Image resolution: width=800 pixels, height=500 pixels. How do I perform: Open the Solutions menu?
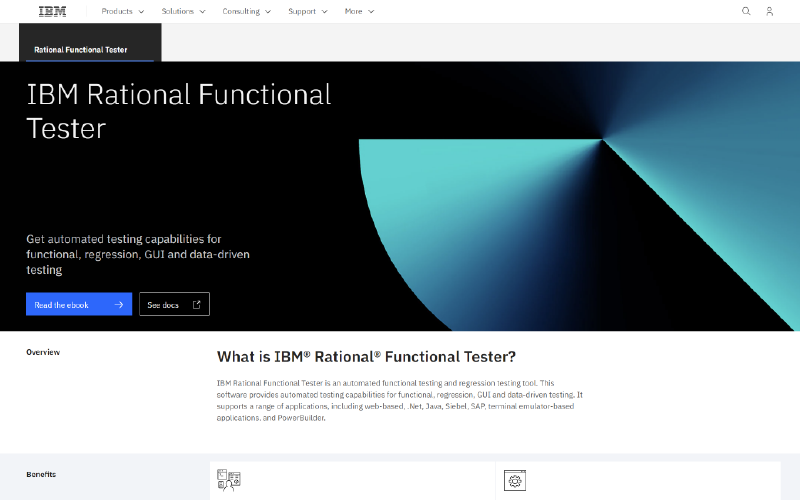[x=183, y=11]
